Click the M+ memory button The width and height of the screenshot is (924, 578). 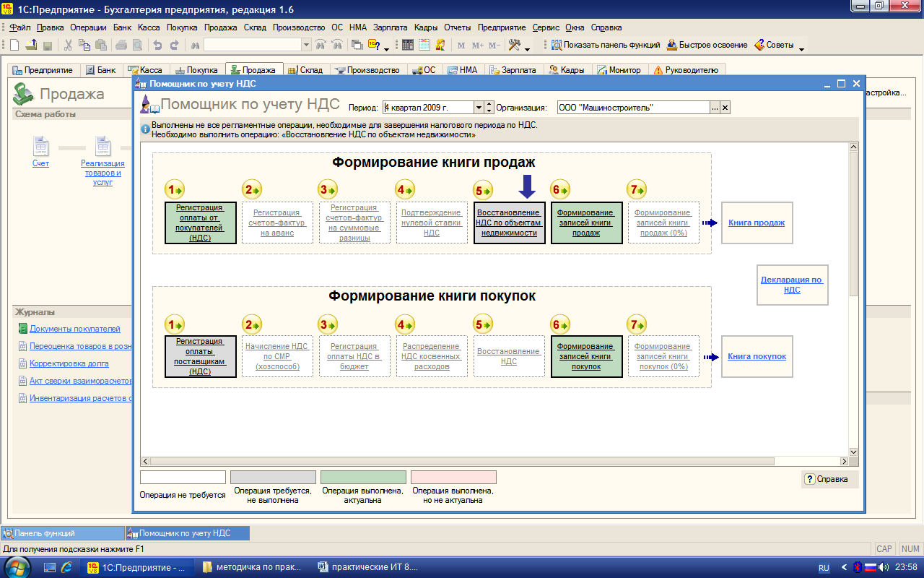coord(477,45)
